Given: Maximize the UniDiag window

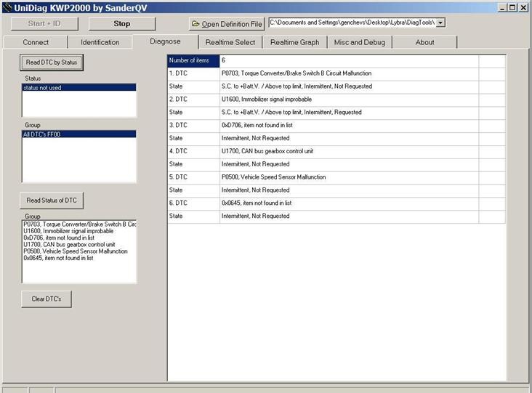Looking at the screenshot, I should (x=512, y=7).
